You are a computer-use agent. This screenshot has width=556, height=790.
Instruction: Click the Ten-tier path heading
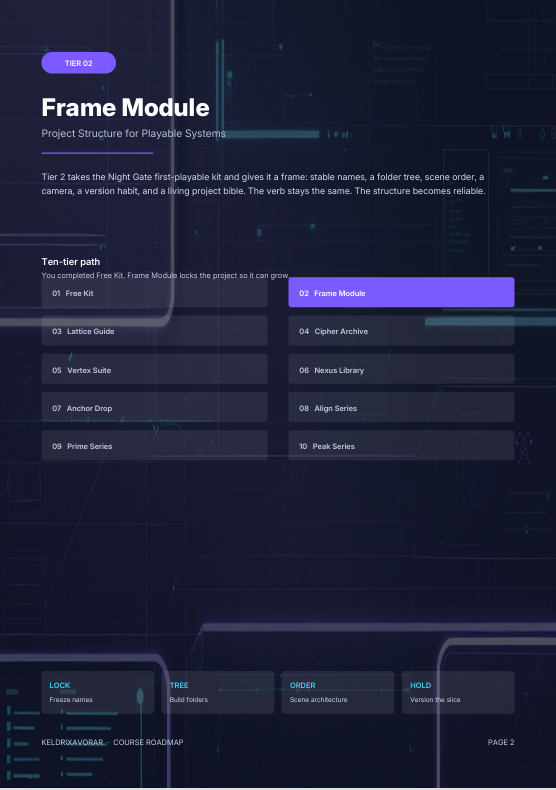[71, 261]
